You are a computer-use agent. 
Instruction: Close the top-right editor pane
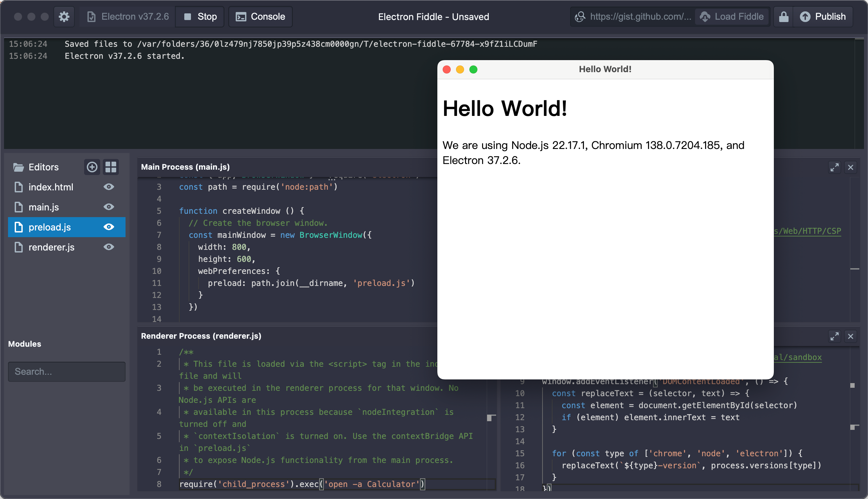click(x=851, y=167)
